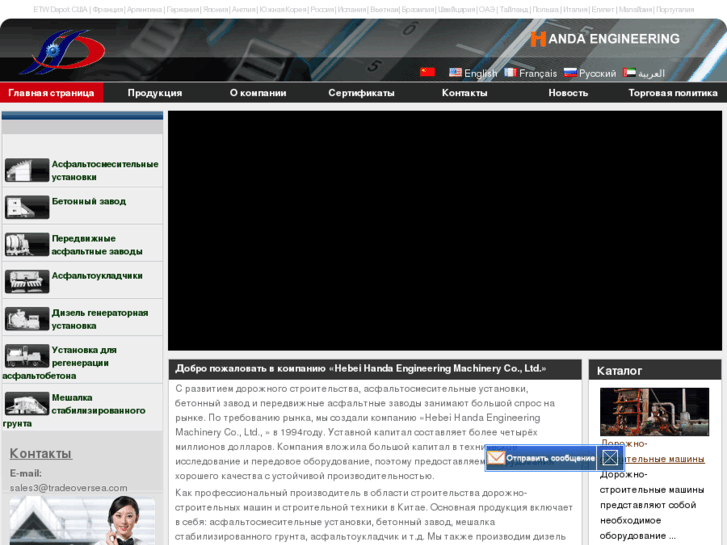
Task: Click Мешалка стабилизированного грунта text link
Action: (x=74, y=410)
